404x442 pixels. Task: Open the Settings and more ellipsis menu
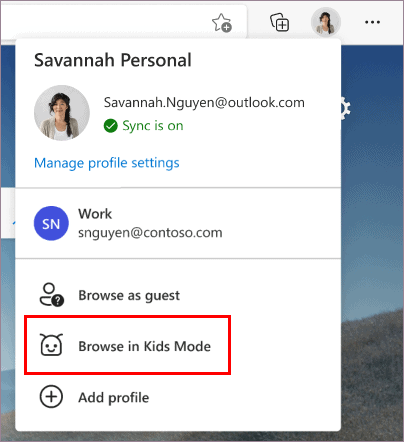coord(372,22)
